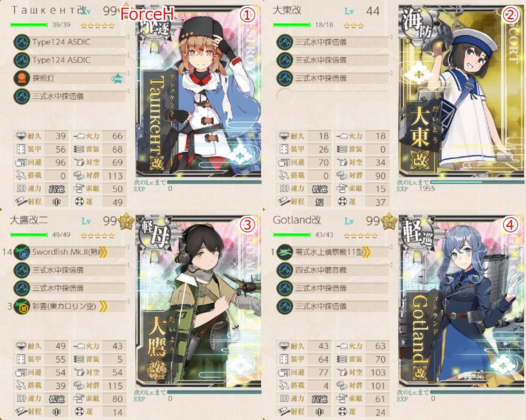This screenshot has height=420, width=526.
Task: Click the arrow beside first Type124 ASDIC
Action: coord(127,37)
